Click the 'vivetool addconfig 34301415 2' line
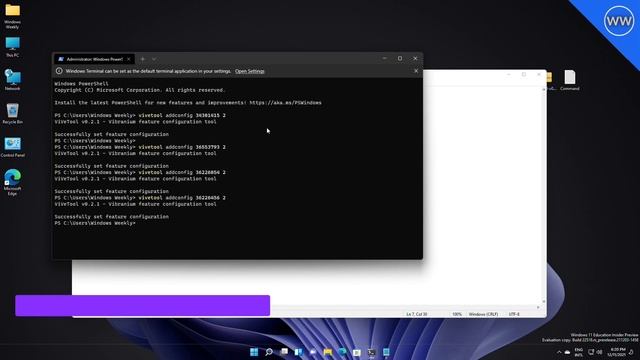Image resolution: width=640 pixels, height=360 pixels. click(140, 116)
